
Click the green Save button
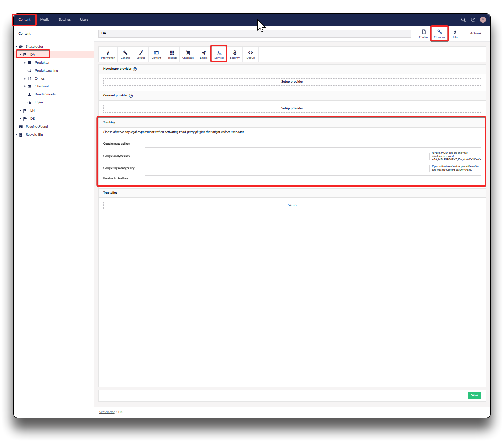coord(474,395)
